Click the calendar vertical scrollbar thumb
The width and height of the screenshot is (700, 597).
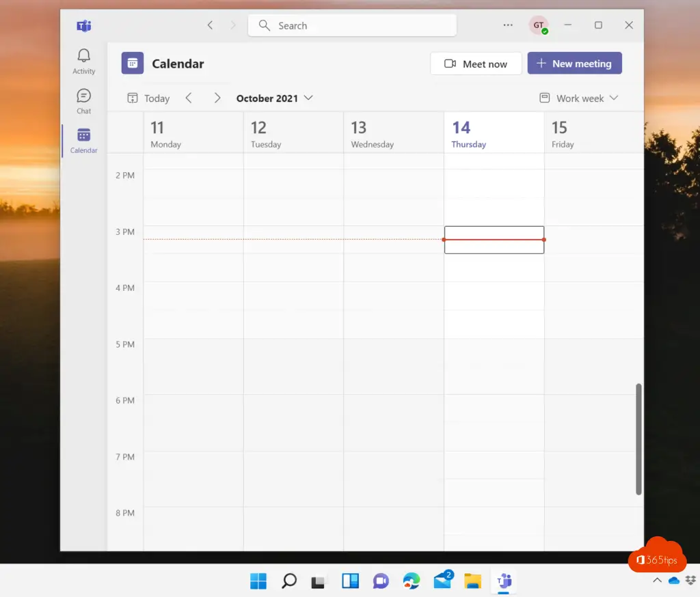tap(638, 439)
